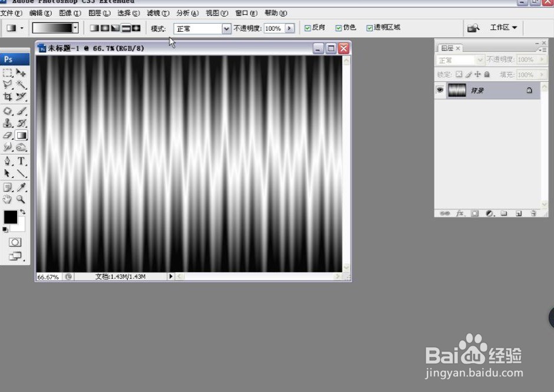Select the History Brush tool
554x392 pixels.
point(21,123)
